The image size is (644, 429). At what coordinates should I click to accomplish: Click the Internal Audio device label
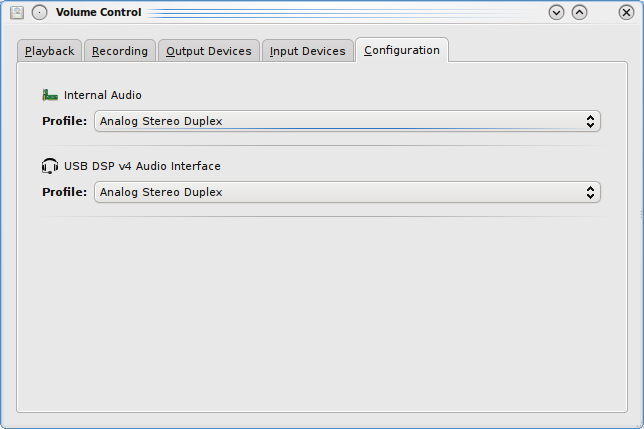point(103,95)
